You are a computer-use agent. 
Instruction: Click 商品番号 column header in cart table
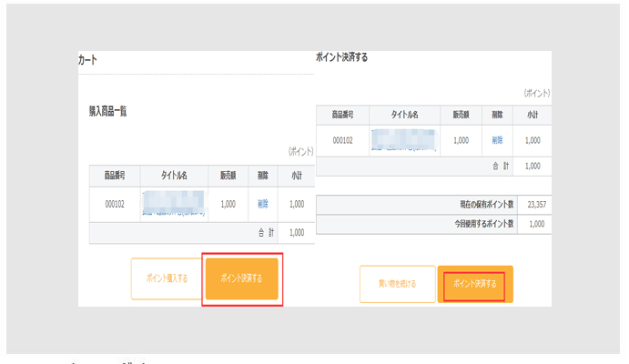115,176
